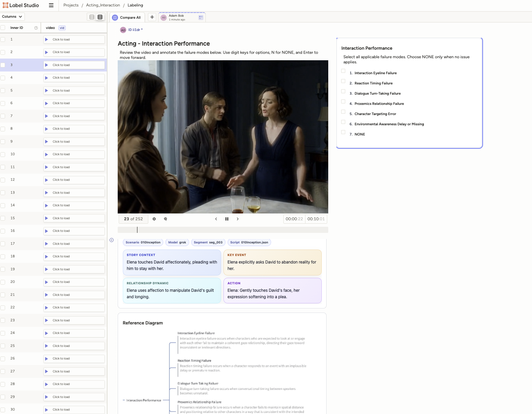Add a new annotation with plus icon

[x=152, y=17]
